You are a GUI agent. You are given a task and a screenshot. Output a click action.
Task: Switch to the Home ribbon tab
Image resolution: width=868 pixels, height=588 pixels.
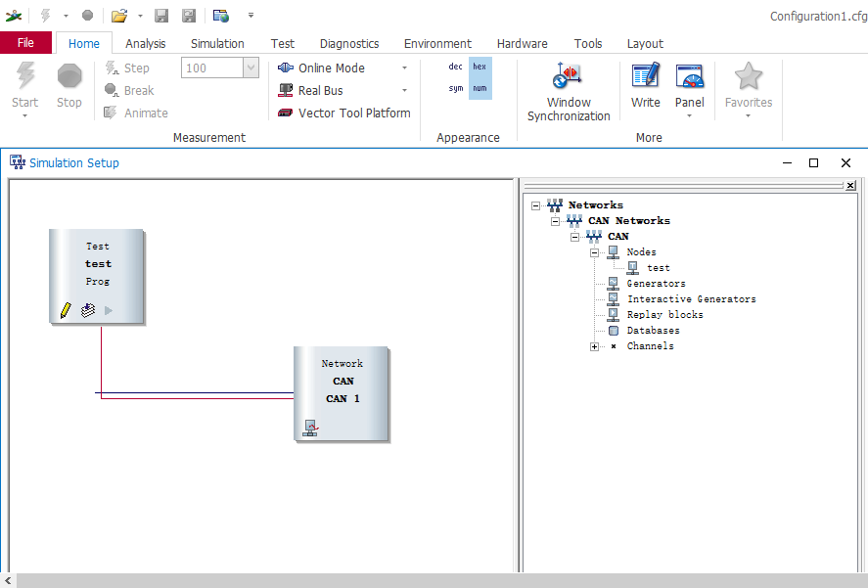coord(84,43)
